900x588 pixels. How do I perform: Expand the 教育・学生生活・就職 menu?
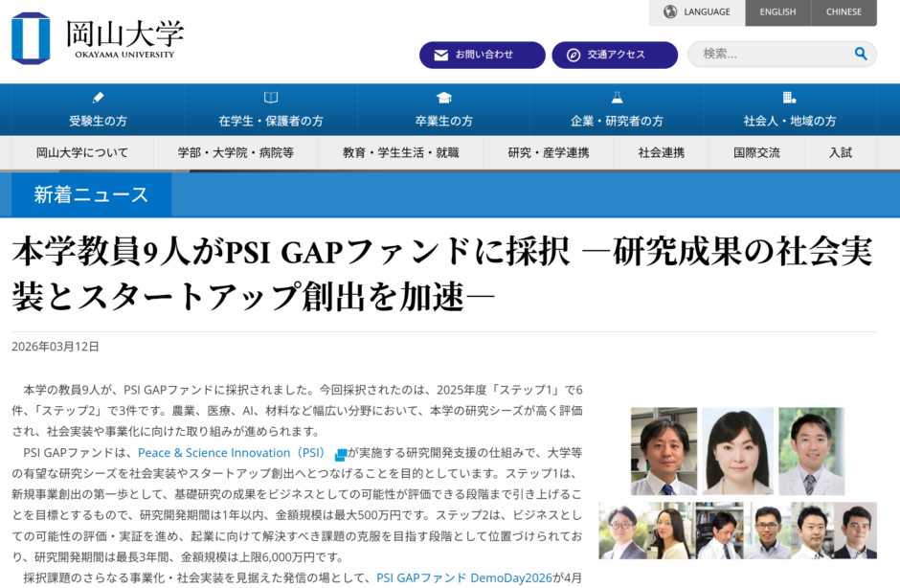point(400,153)
